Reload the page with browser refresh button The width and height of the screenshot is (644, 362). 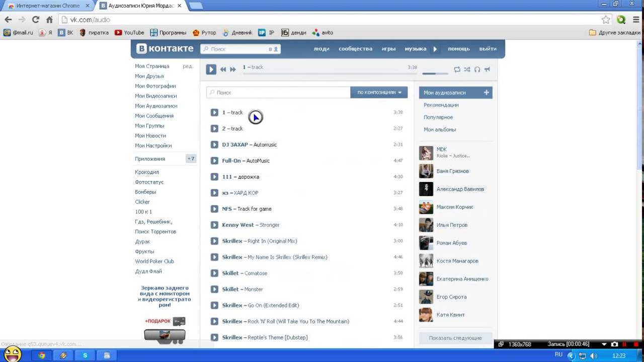point(35,20)
